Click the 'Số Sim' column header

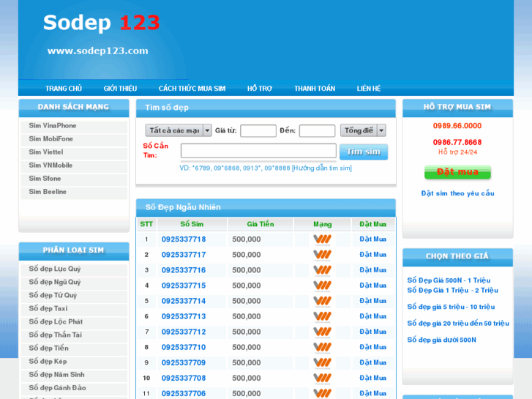pyautogui.click(x=192, y=225)
